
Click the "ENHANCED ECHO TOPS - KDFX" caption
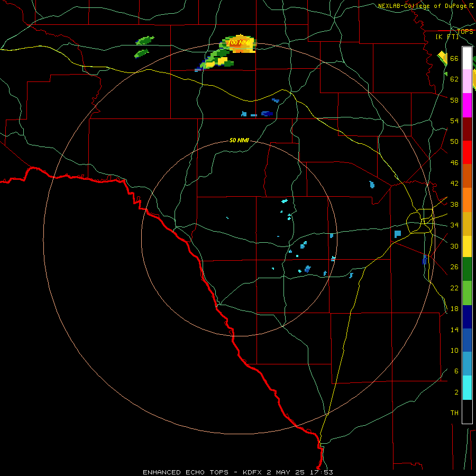202,472
